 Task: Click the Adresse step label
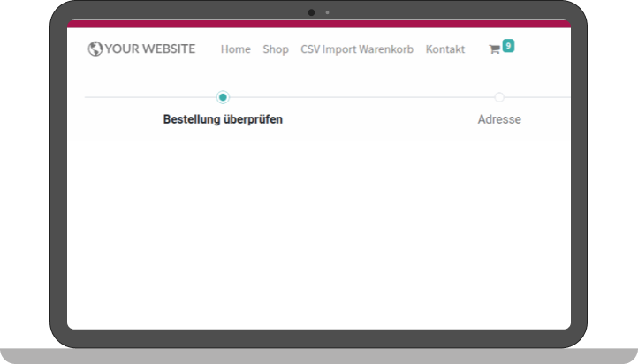(x=499, y=119)
